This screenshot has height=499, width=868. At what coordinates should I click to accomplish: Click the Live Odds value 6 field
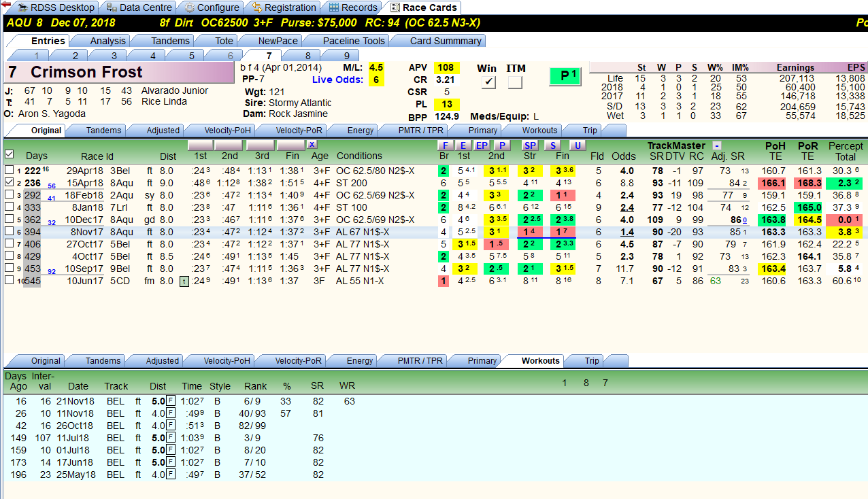(376, 80)
